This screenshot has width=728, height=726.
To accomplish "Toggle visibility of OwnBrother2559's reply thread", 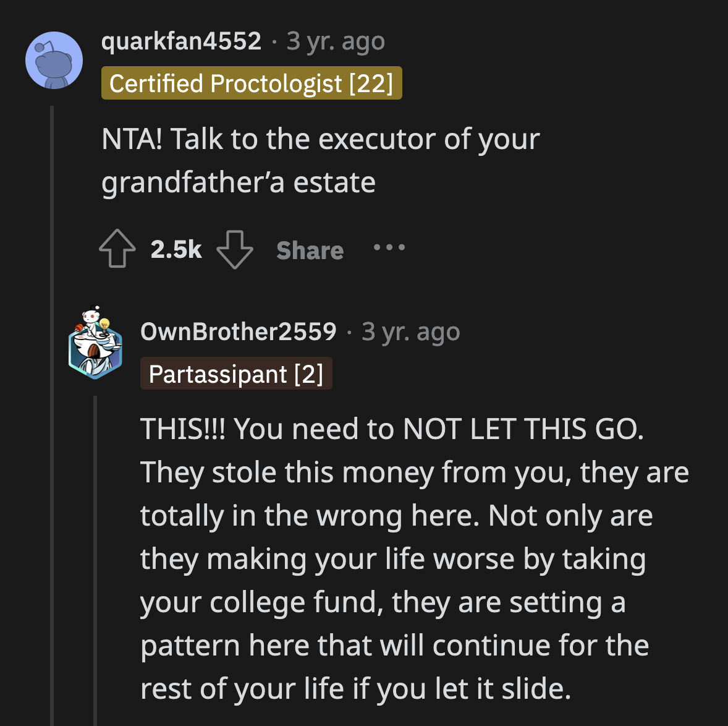I will click(94, 557).
